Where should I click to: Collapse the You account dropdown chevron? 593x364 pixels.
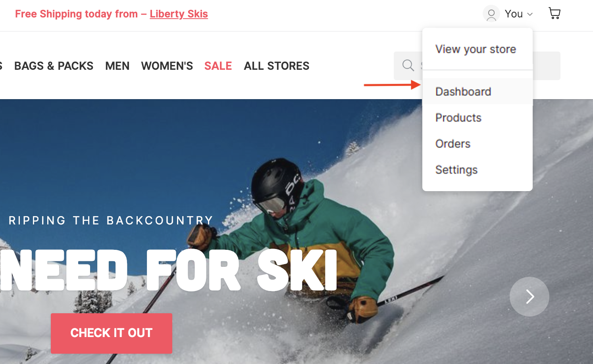click(x=530, y=14)
